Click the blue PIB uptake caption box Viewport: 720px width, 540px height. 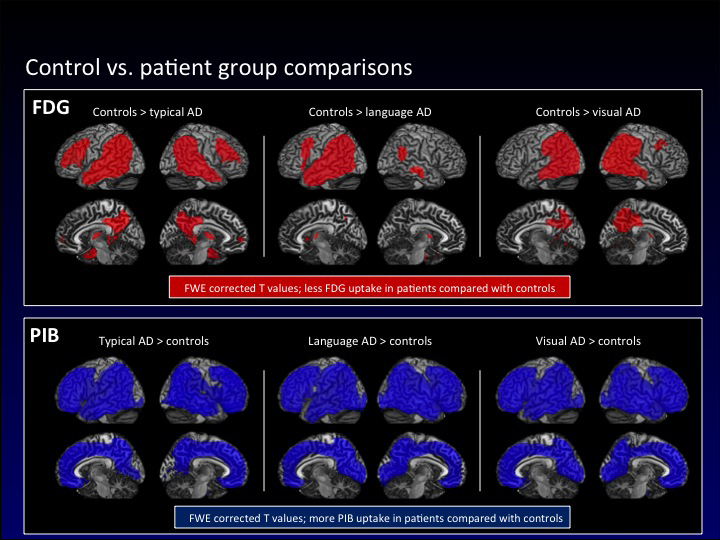[370, 518]
